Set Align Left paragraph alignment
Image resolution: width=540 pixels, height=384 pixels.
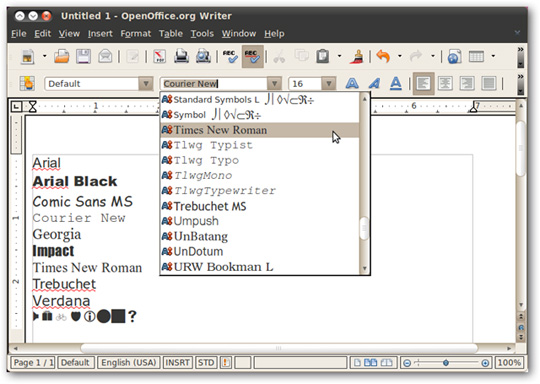[x=423, y=83]
